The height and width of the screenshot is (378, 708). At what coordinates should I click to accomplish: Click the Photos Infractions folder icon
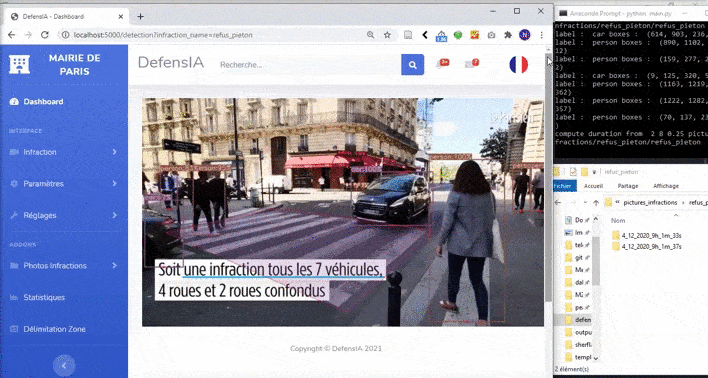[14, 266]
